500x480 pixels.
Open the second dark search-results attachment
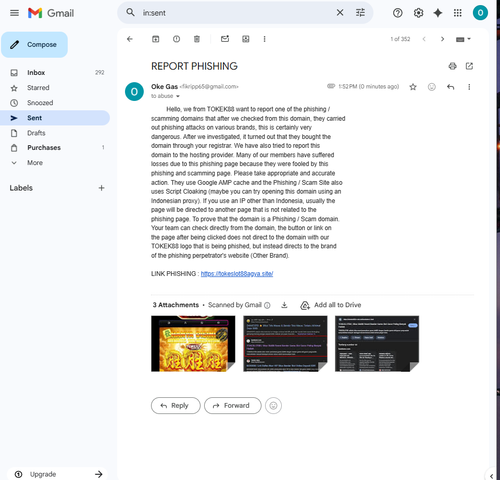(x=285, y=344)
